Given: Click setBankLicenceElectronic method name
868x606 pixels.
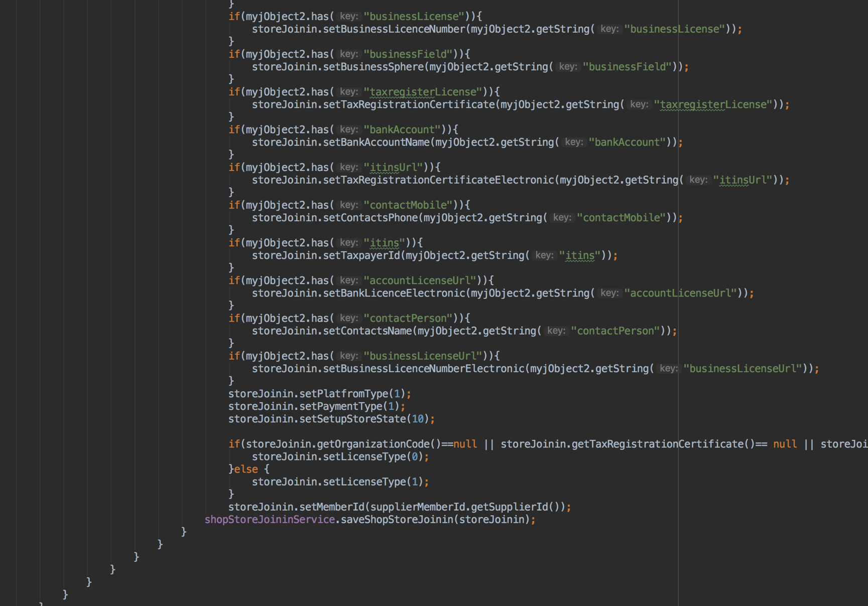Looking at the screenshot, I should coord(395,293).
